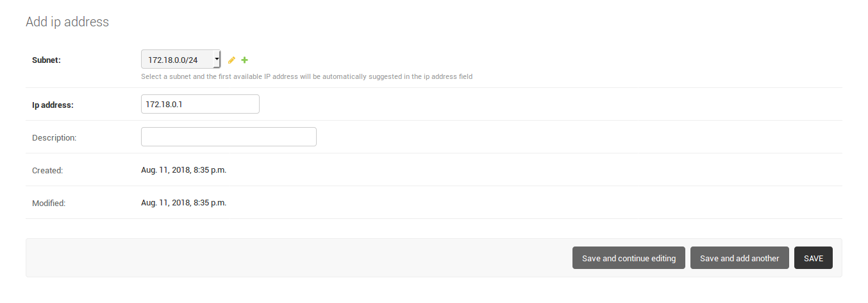This screenshot has width=868, height=303.
Task: Click the Ip address field label
Action: coord(53,105)
